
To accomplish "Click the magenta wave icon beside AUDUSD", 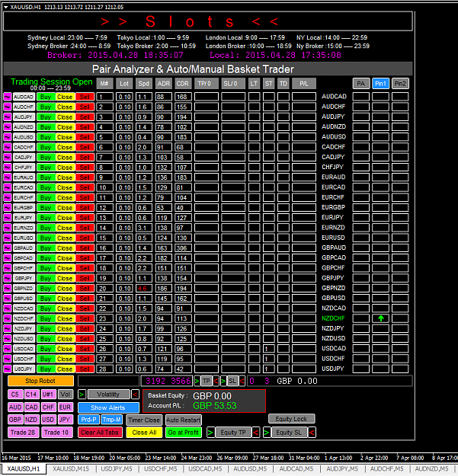I will (8, 137).
